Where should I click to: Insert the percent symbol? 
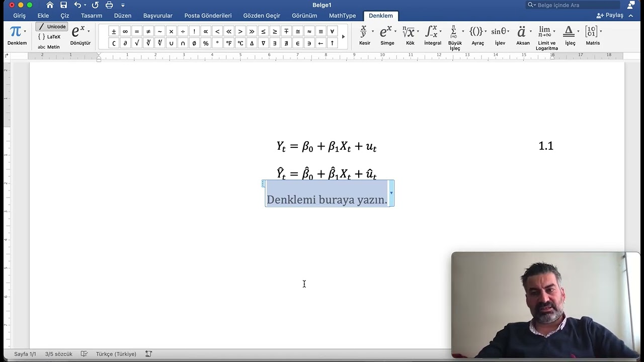coord(206,43)
